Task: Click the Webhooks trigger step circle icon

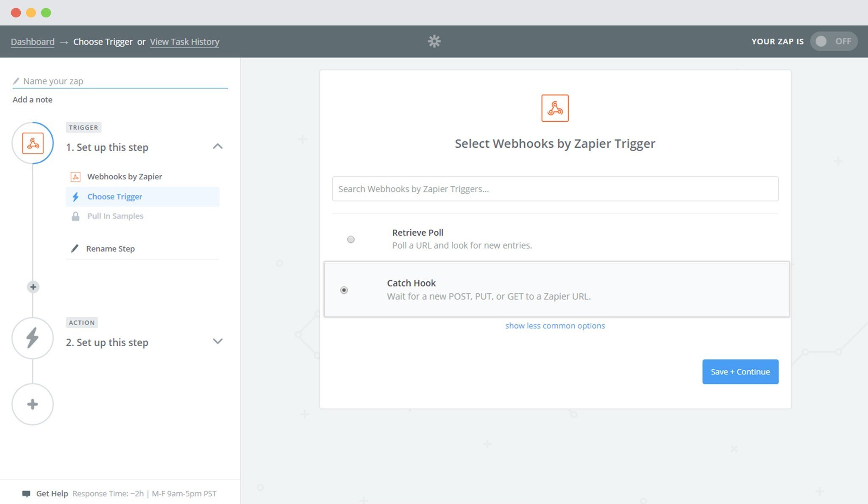Action: pos(33,143)
